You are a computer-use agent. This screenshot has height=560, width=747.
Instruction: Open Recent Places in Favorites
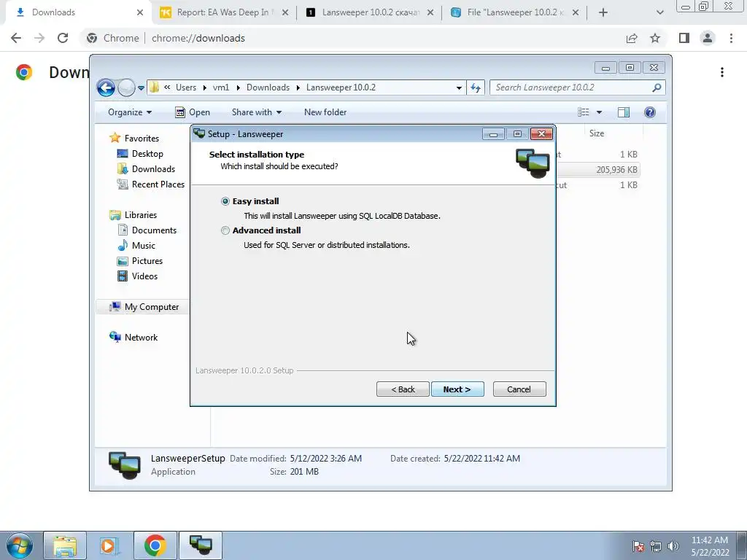coord(158,184)
